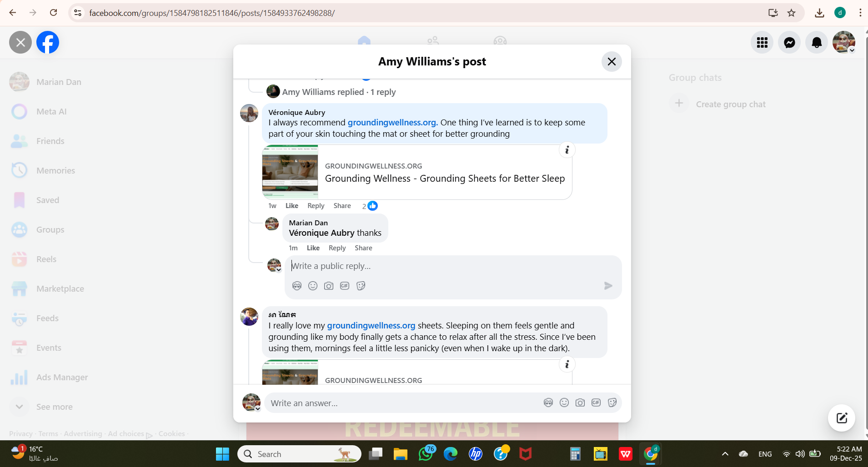Open Feeds in left sidebar
This screenshot has width=868, height=467.
47,318
